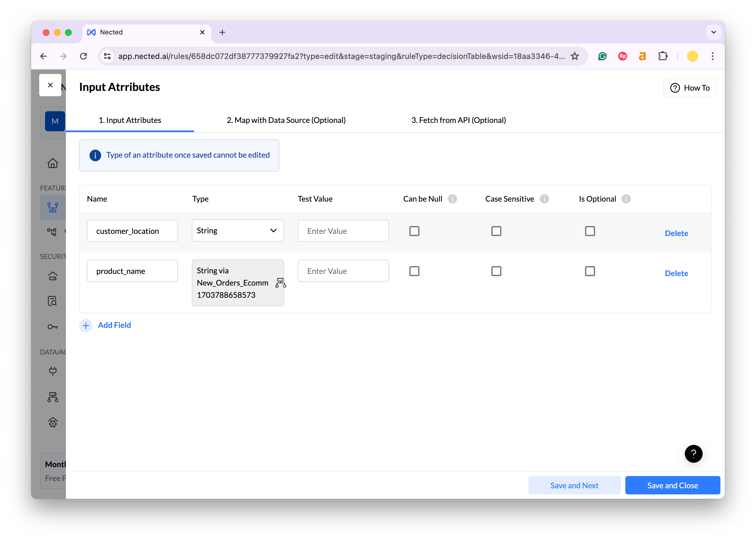Toggle Case Sensitive for product_name
This screenshot has height=540, width=756.
click(496, 271)
